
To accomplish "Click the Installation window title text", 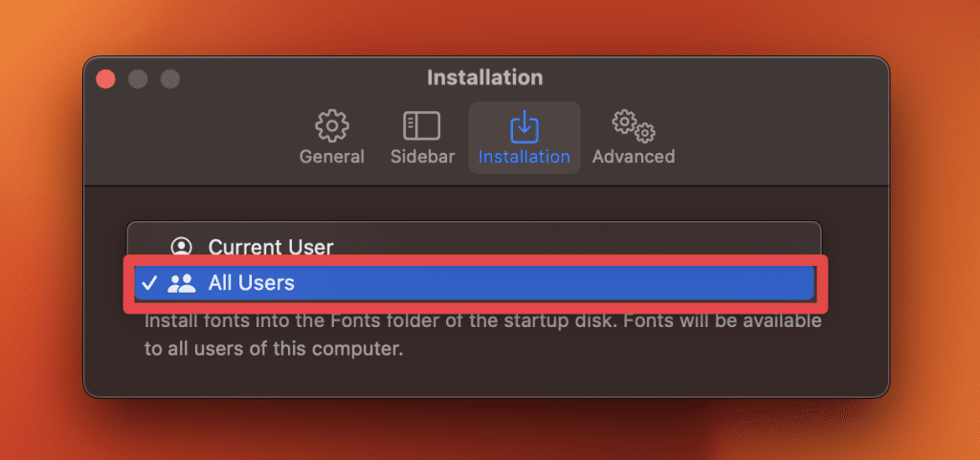I will coord(484,77).
